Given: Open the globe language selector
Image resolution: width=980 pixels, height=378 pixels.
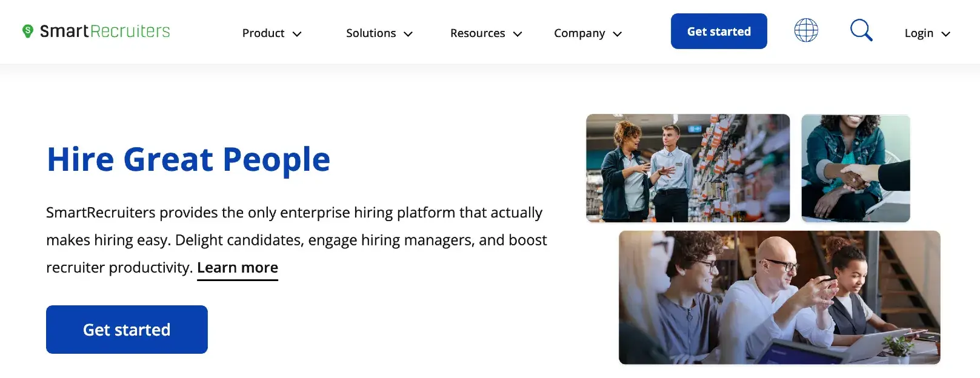Looking at the screenshot, I should point(806,30).
